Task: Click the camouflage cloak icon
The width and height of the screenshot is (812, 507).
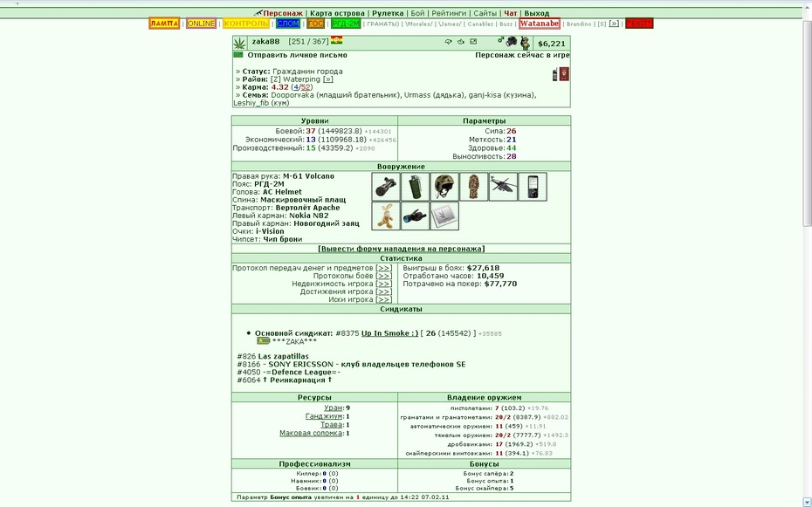Action: point(473,187)
